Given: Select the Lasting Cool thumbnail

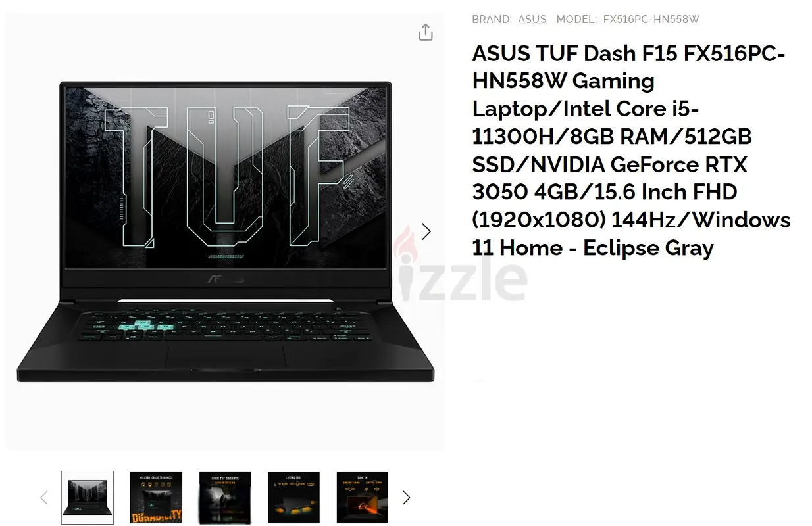Looking at the screenshot, I should [293, 498].
